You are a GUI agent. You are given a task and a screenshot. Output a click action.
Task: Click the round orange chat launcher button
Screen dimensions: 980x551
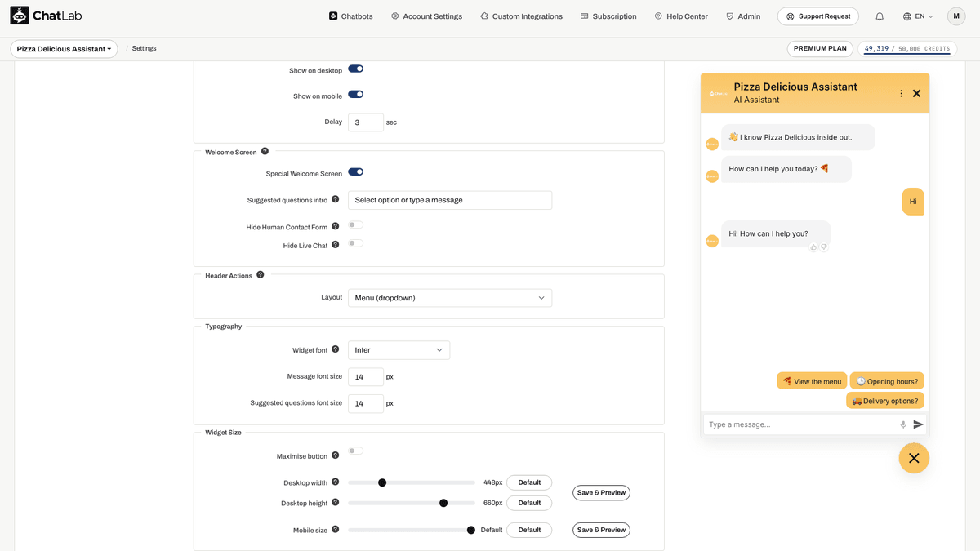point(914,458)
